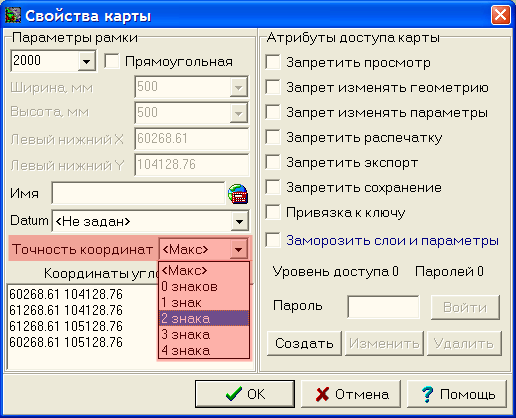This screenshot has width=516, height=418.
Task: Open help with Помощь button
Action: click(457, 394)
